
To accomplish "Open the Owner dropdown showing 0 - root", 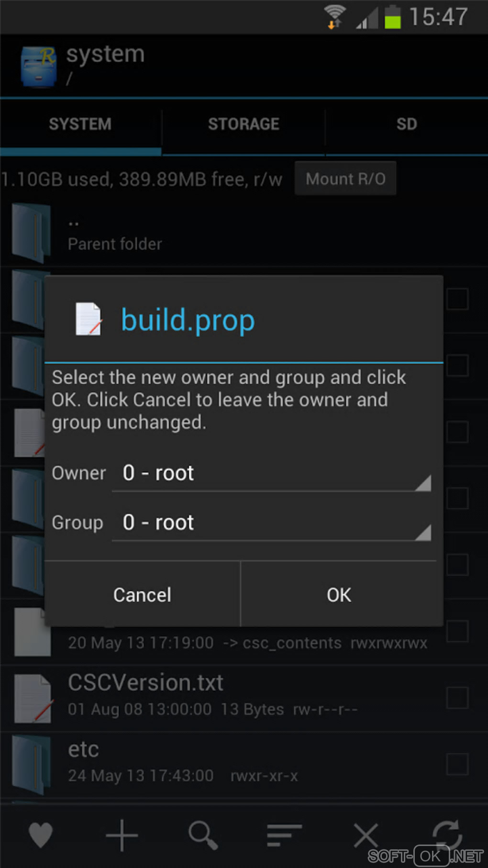I will point(272,474).
